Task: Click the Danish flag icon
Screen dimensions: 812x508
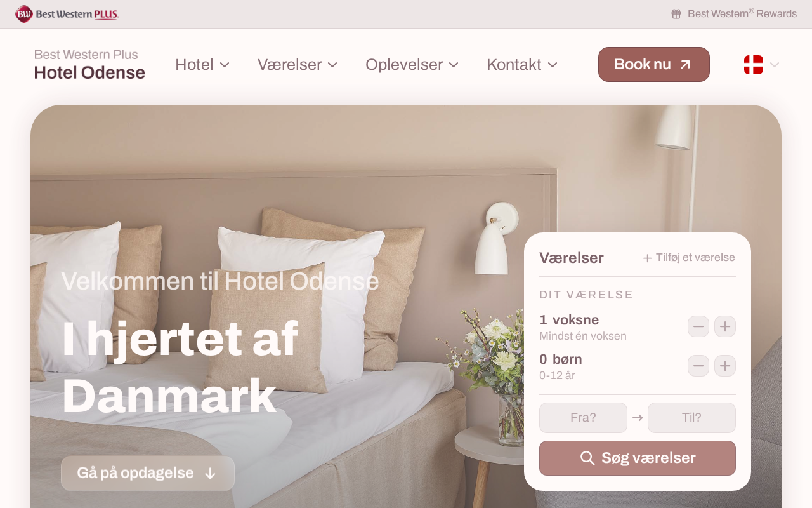Action: click(x=754, y=65)
